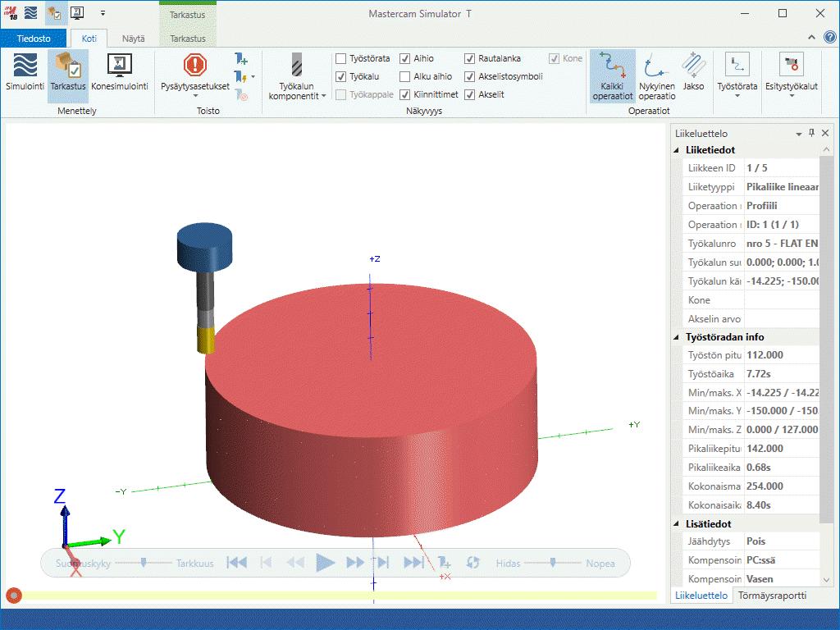
Task: Click the yellow simulation progress bar
Action: point(340,596)
